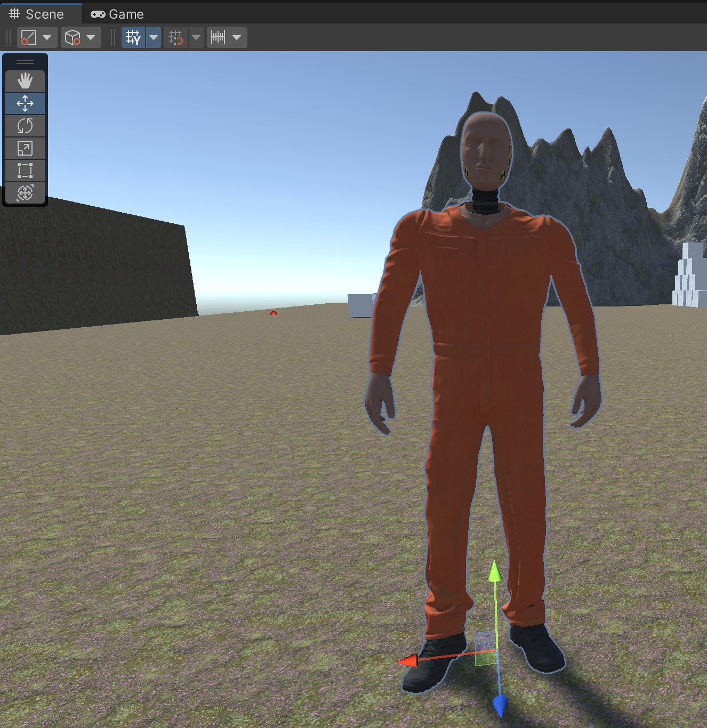Expand grid visibility options arrow

pos(154,37)
